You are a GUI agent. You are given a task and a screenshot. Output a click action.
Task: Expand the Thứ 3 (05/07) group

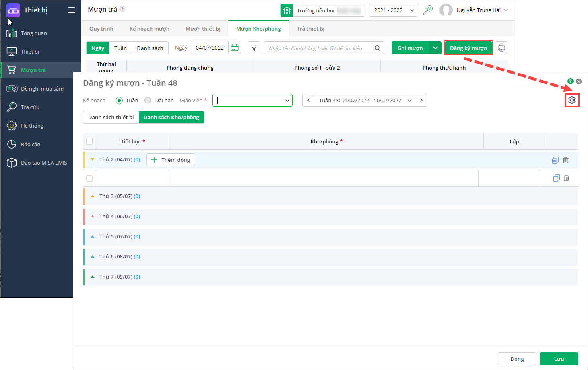[x=93, y=196]
